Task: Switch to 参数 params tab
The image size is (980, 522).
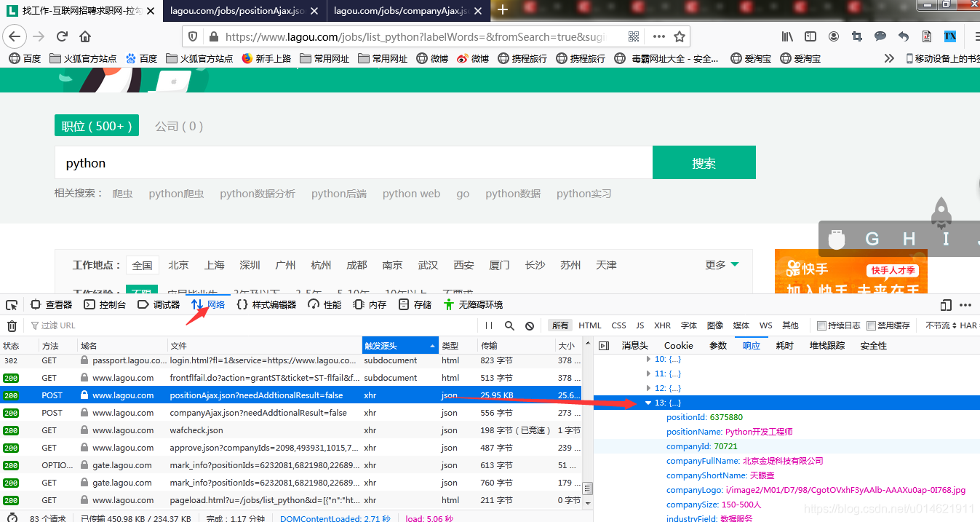Action: [x=718, y=346]
